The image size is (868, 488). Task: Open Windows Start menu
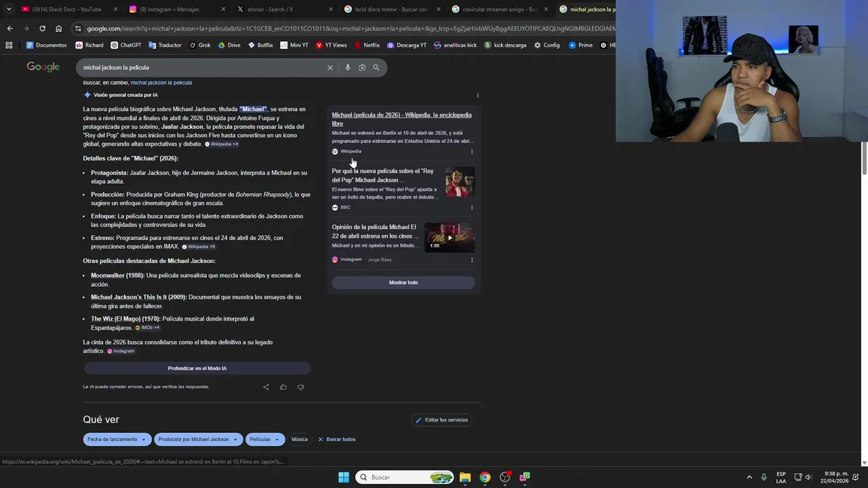344,477
